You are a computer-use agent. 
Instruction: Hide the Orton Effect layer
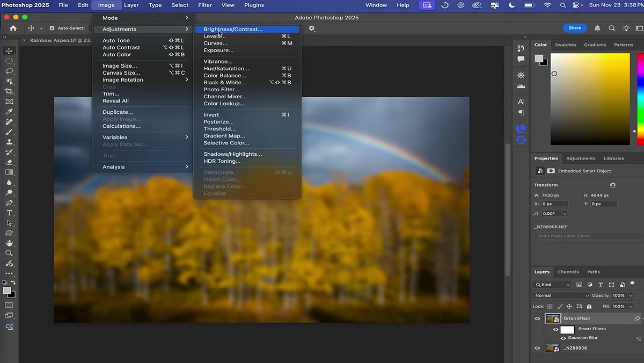(537, 318)
